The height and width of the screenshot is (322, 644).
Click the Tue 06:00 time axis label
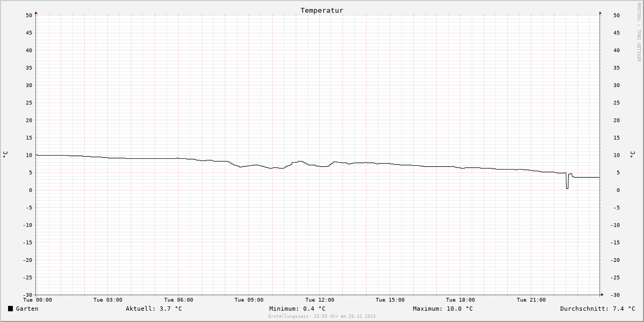tap(179, 300)
